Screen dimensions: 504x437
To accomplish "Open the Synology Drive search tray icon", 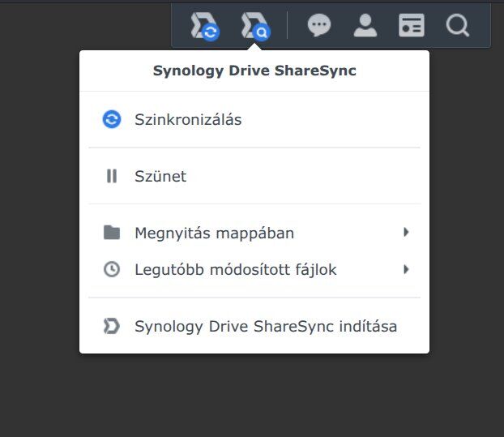I will tap(254, 26).
